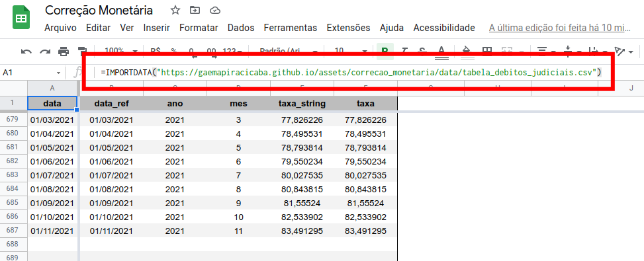
Task: Click cell 01/03/2021 in column A
Action: (52, 120)
